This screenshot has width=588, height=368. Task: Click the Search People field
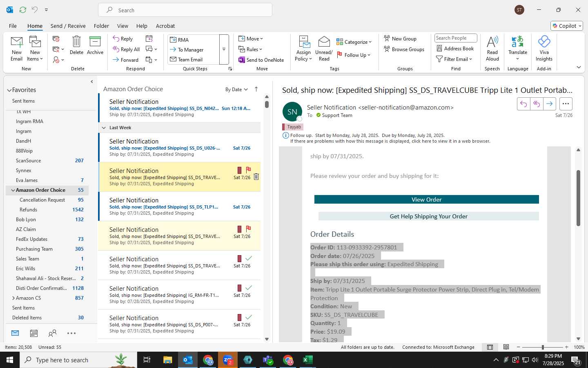[456, 38]
